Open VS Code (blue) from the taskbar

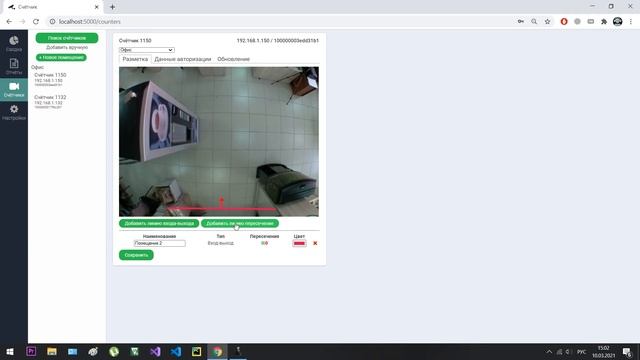[176, 351]
